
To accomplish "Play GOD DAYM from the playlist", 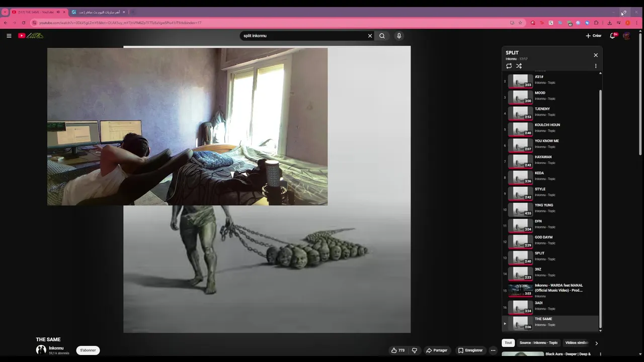I will [x=550, y=241].
